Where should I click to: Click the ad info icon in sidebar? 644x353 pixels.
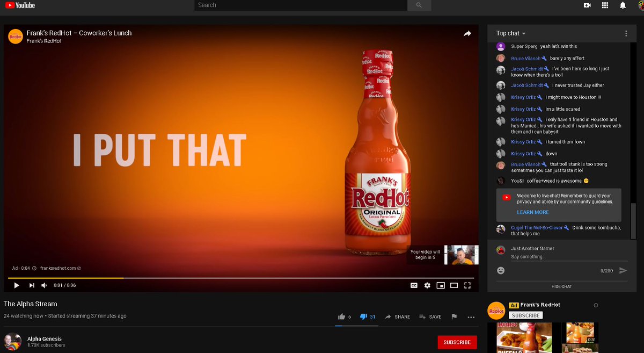(596, 305)
